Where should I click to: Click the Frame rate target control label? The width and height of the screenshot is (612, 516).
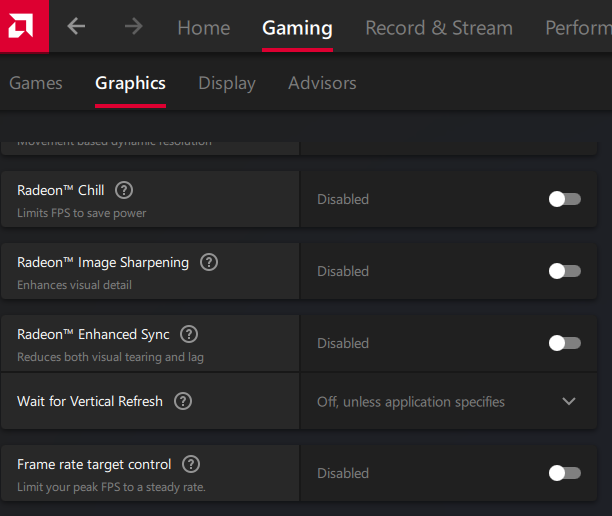pos(94,464)
